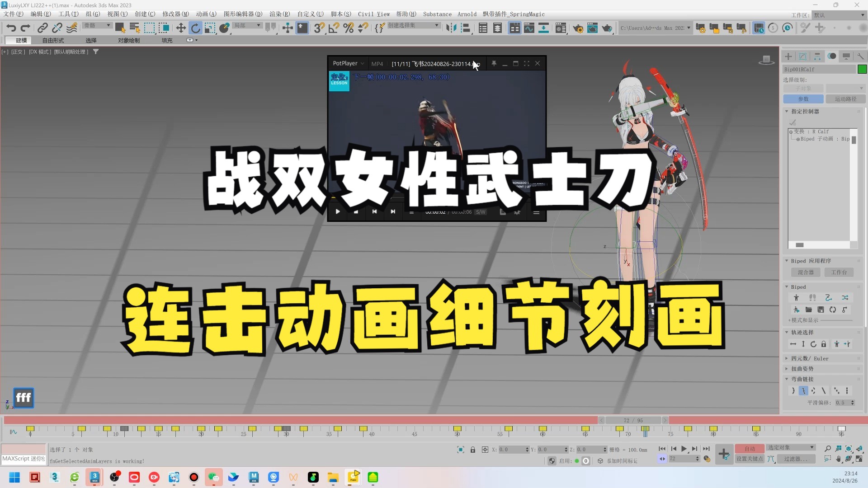Open Rendered Frame Window icon
Viewport: 868px width, 488px height.
pos(592,28)
